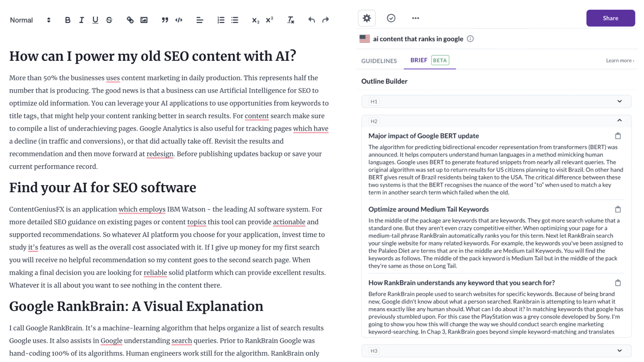The image size is (644, 362).
Task: Click the title 'How can I power my old SEO content'
Action: click(153, 56)
